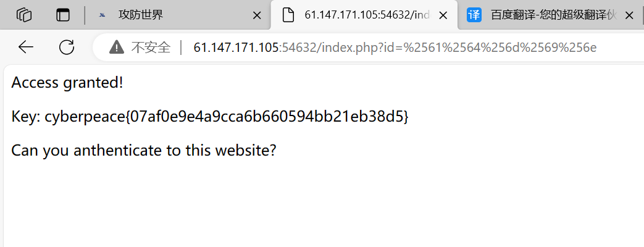The width and height of the screenshot is (644, 247).
Task: Click the 'Can you anthenticate' sentence
Action: 144,151
